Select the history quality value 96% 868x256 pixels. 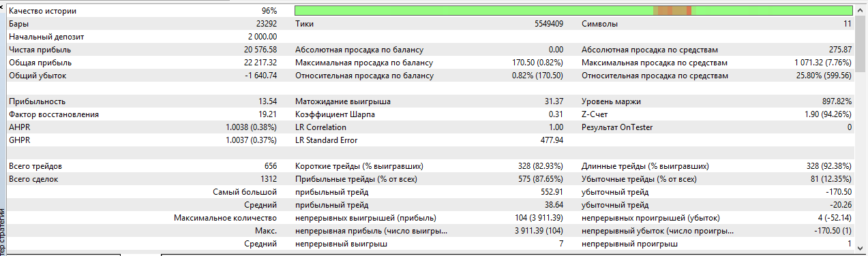tap(269, 11)
